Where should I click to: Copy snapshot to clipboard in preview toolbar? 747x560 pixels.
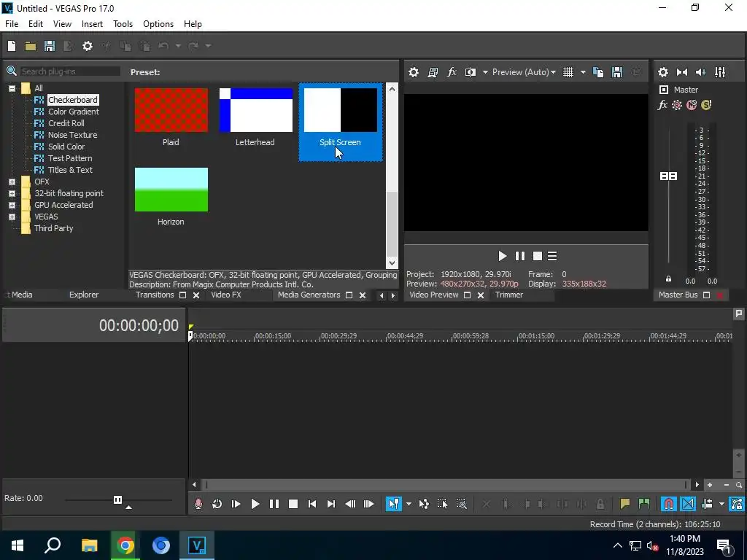tap(598, 72)
